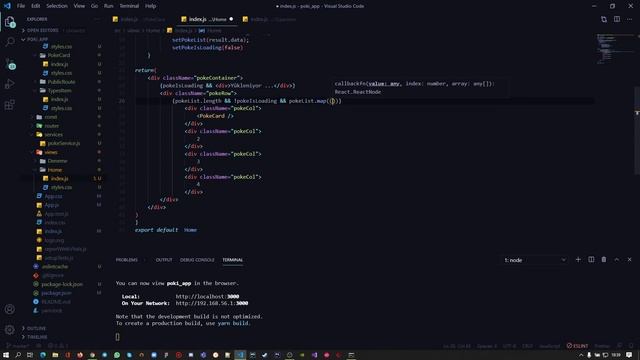Expand the Outline section
Viewport: 640px width, 360px height.
click(36, 328)
